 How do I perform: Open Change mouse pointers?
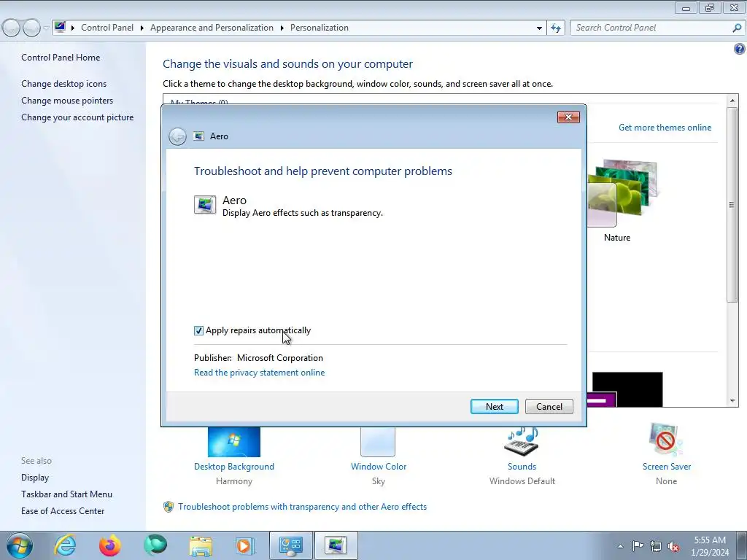pos(67,101)
